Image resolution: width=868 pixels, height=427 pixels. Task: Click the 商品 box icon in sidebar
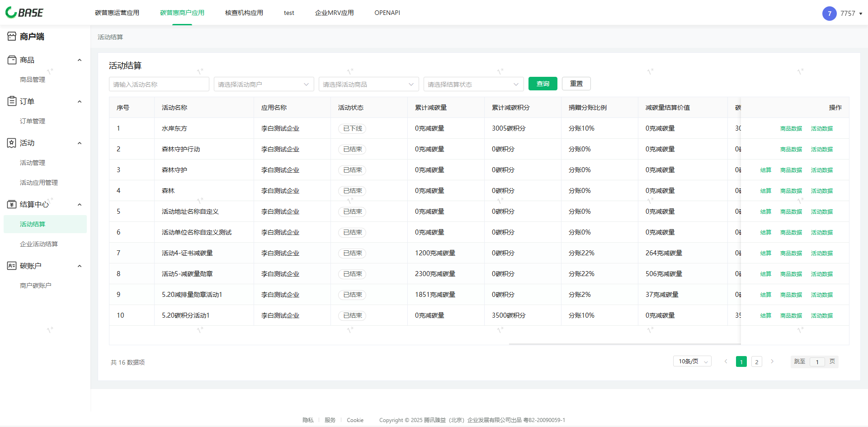pyautogui.click(x=12, y=60)
